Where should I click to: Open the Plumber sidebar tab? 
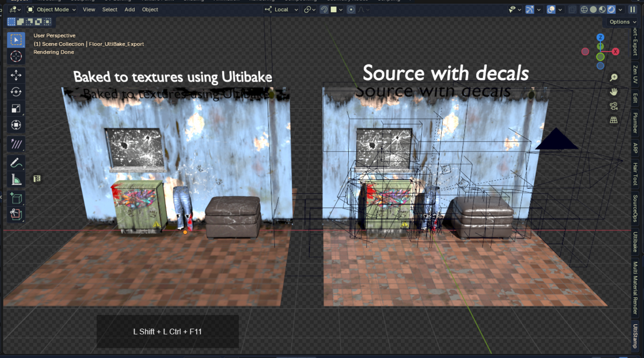pos(636,123)
